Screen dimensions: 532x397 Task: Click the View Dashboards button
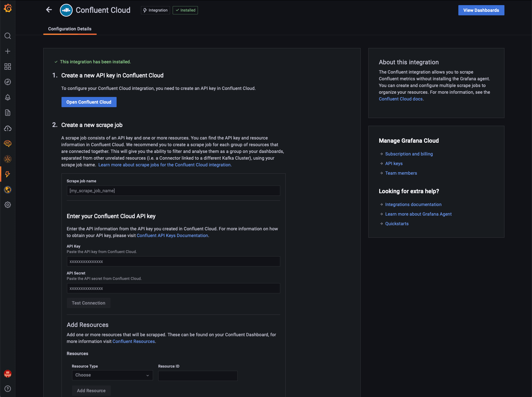(x=481, y=10)
